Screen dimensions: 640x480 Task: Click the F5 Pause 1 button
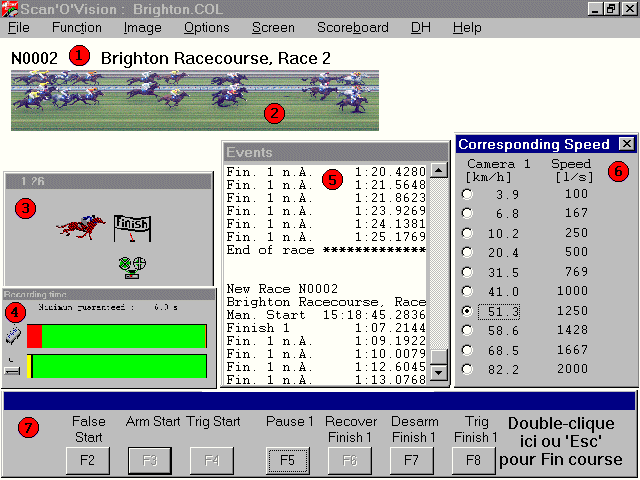pyautogui.click(x=288, y=460)
